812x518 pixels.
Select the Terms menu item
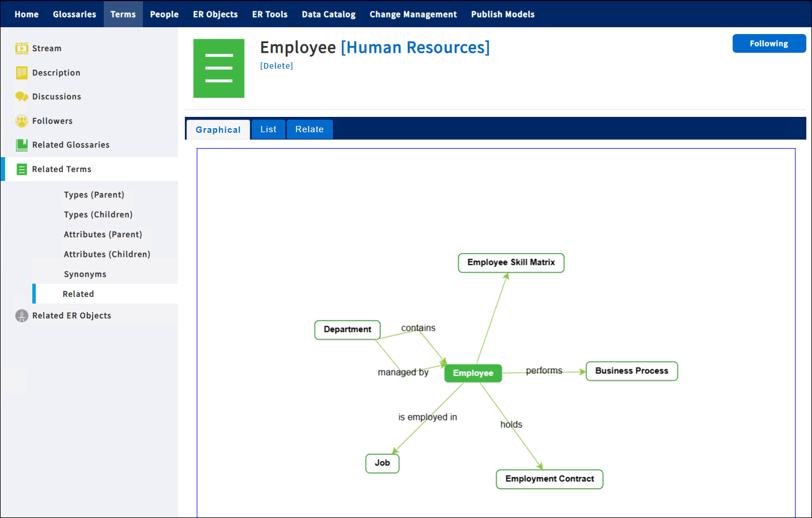point(123,14)
